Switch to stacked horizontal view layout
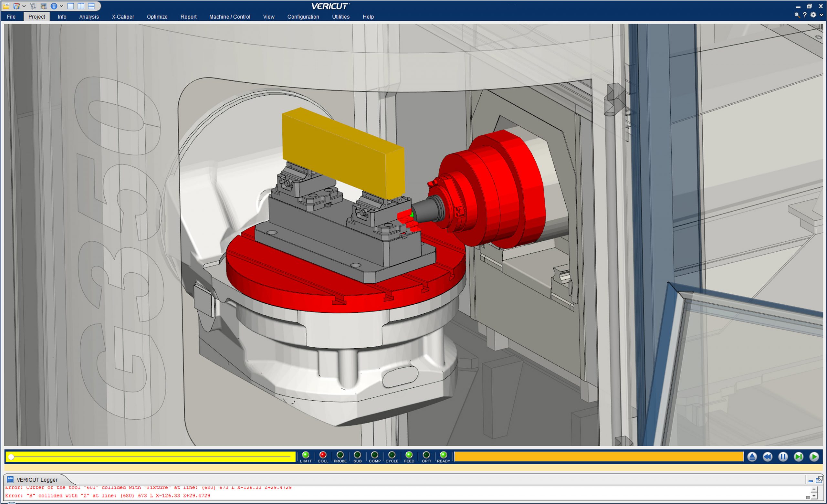The width and height of the screenshot is (827, 504). (x=91, y=6)
